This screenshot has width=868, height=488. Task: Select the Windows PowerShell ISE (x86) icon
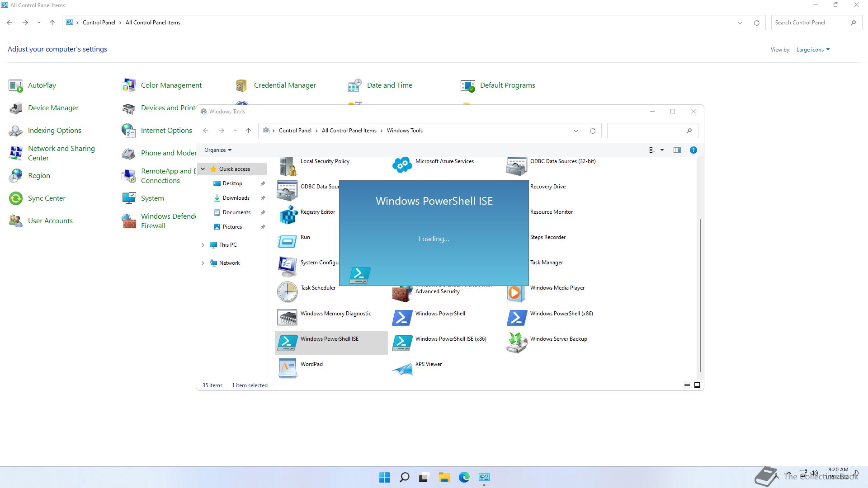pos(402,343)
